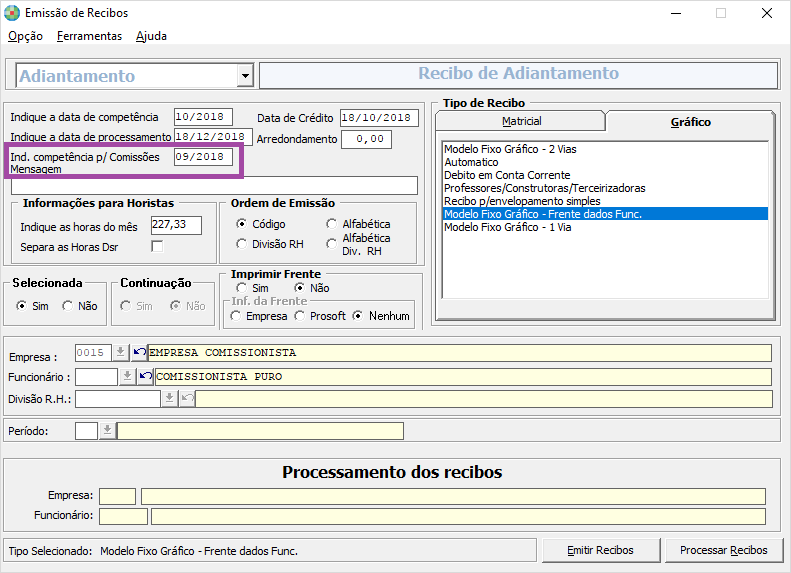Click the Data de Crédito field
This screenshot has width=791, height=573.
click(379, 118)
